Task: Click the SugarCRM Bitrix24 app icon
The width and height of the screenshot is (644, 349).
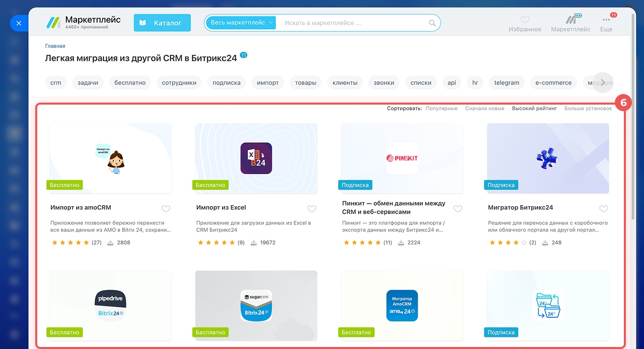Action: 256,306
